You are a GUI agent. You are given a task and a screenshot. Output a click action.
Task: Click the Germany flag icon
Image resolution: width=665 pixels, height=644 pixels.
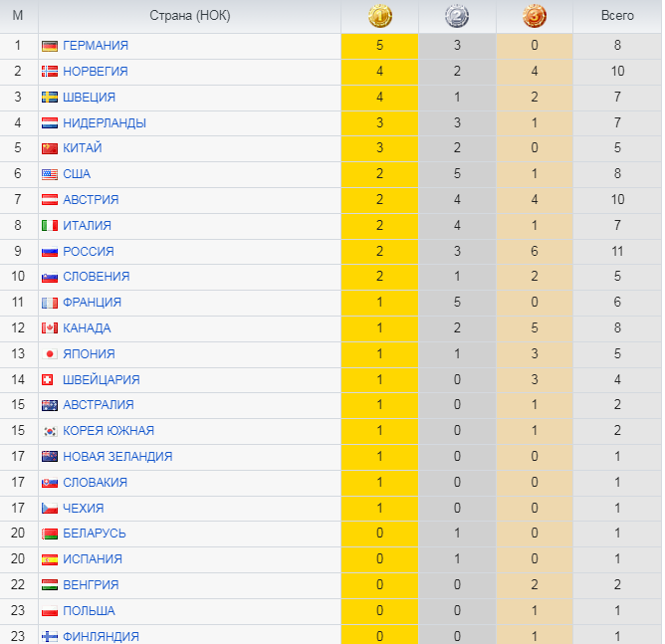tap(50, 46)
